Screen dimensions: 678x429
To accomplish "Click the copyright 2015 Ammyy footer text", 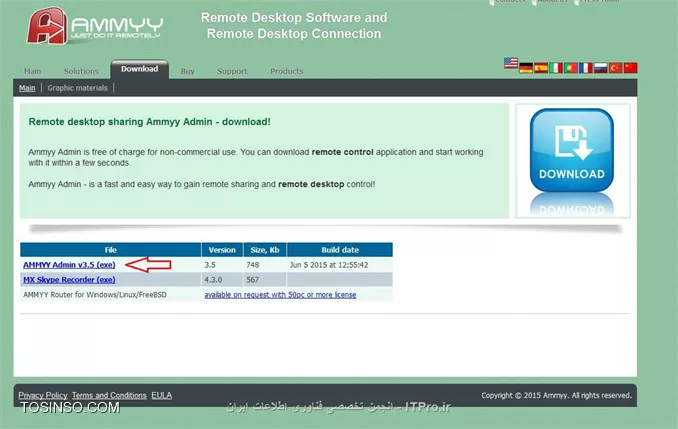I will [x=556, y=395].
